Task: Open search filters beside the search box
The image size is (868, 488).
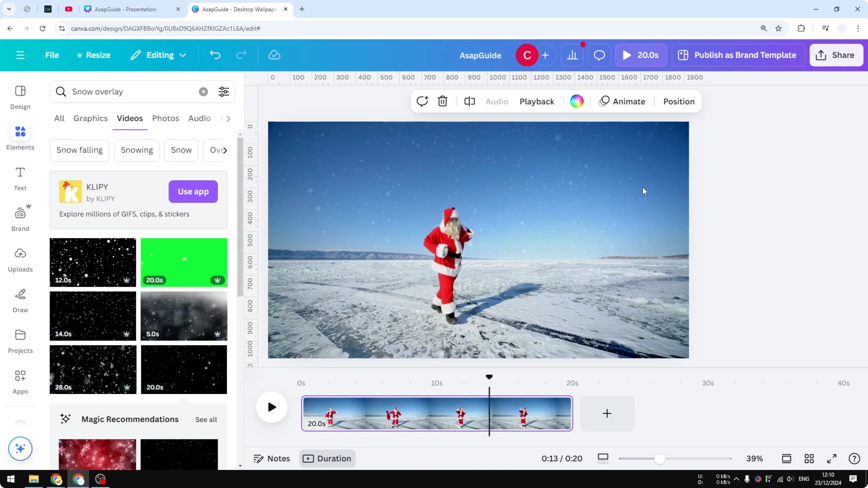Action: (x=223, y=92)
